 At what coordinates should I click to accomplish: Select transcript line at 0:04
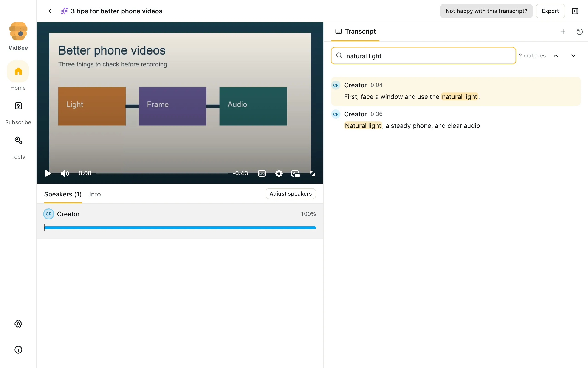coord(456,91)
